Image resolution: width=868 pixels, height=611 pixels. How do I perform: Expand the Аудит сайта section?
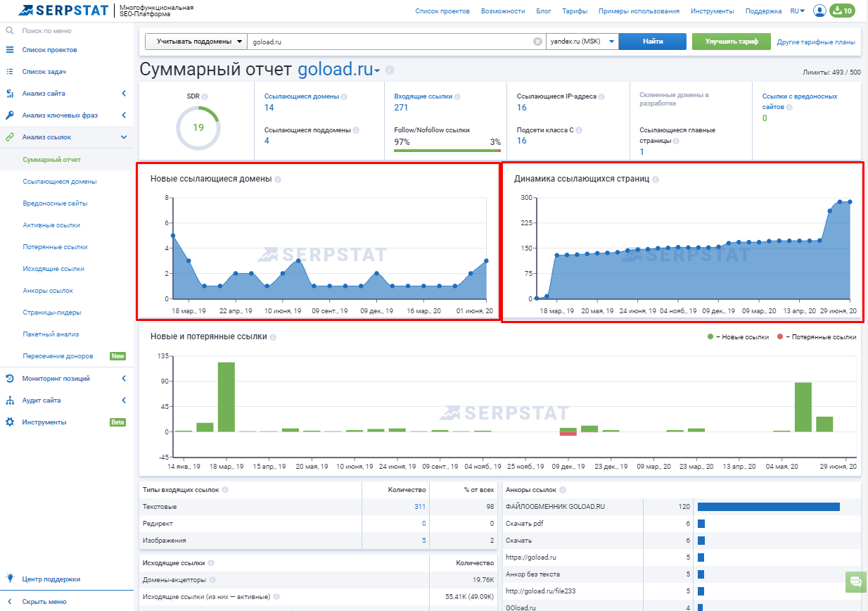pyautogui.click(x=124, y=401)
